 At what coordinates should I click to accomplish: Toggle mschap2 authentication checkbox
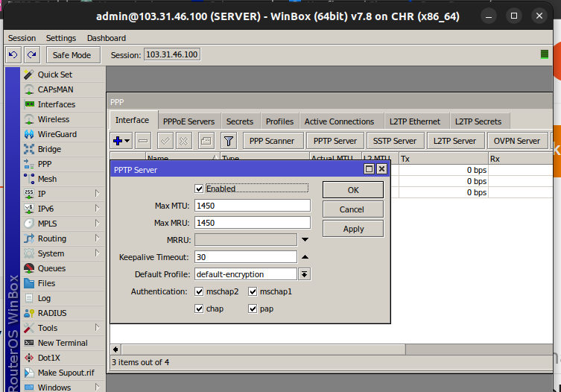point(199,291)
